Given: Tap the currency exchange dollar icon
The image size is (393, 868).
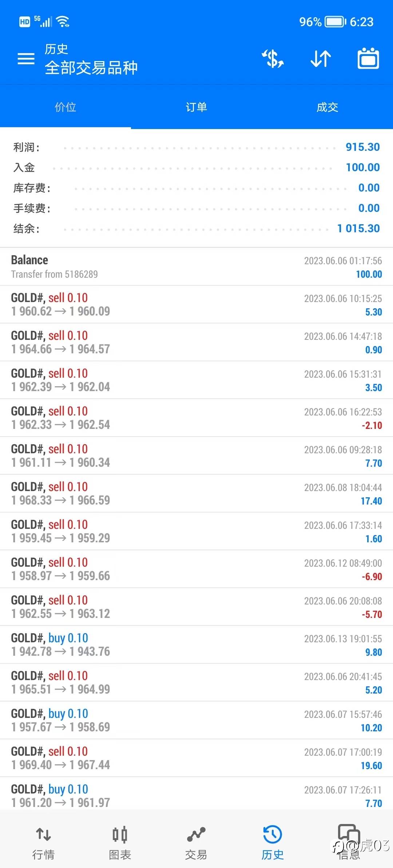Looking at the screenshot, I should point(273,59).
